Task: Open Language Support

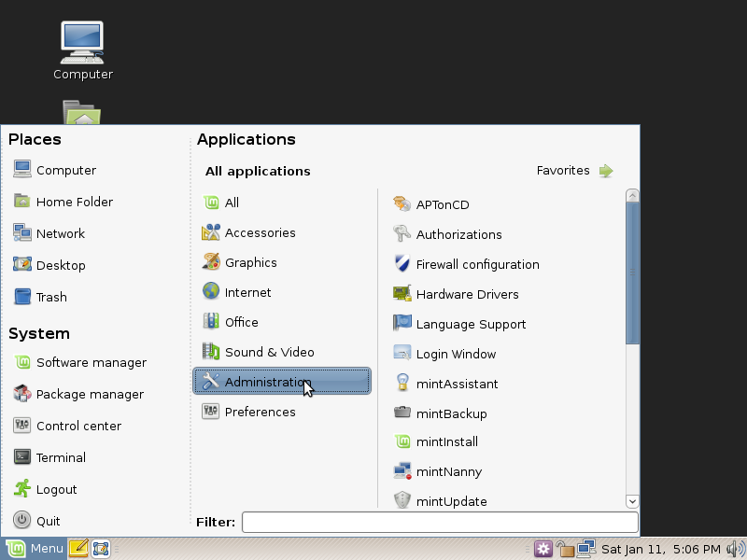Action: [x=459, y=324]
